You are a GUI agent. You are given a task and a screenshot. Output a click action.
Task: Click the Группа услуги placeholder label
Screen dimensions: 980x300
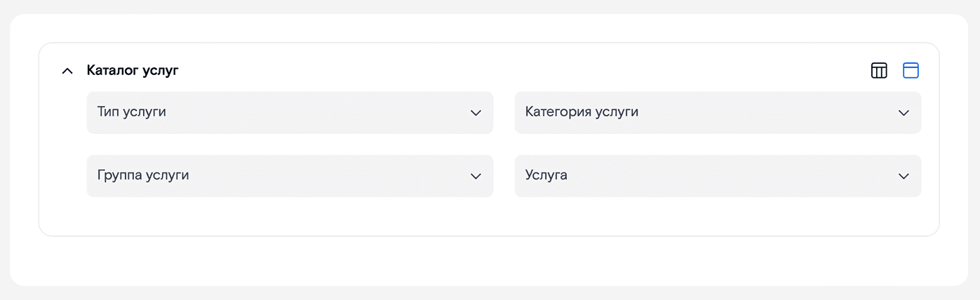click(143, 175)
